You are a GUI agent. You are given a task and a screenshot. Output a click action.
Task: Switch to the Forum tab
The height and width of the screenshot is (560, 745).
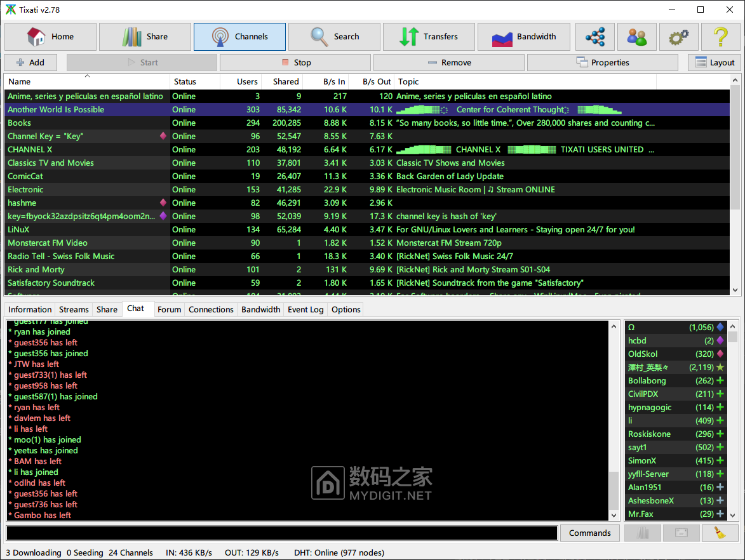click(169, 309)
